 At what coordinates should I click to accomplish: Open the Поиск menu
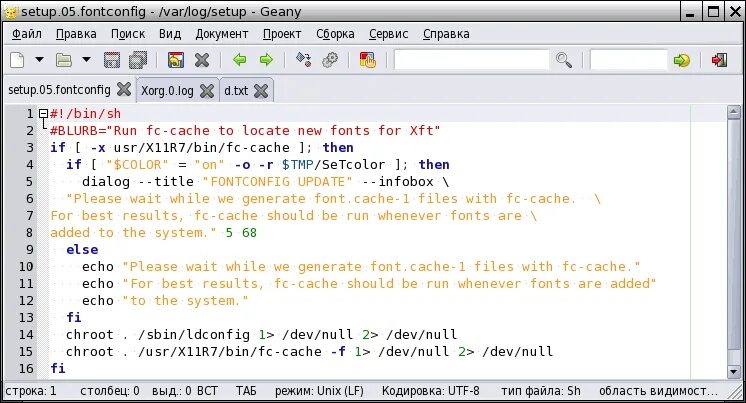tap(128, 34)
